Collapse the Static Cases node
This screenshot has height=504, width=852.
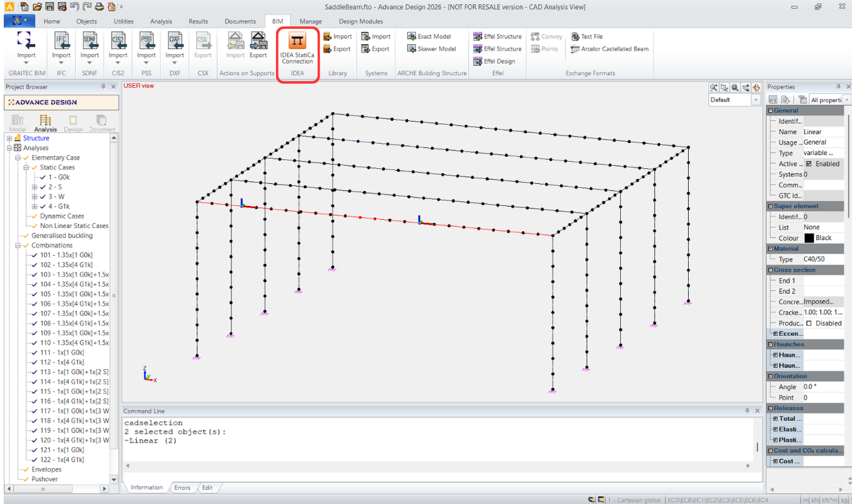coord(26,168)
